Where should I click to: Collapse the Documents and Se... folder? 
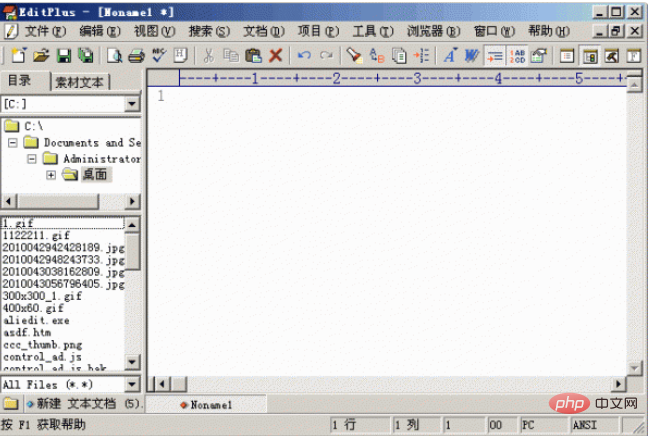coord(12,143)
